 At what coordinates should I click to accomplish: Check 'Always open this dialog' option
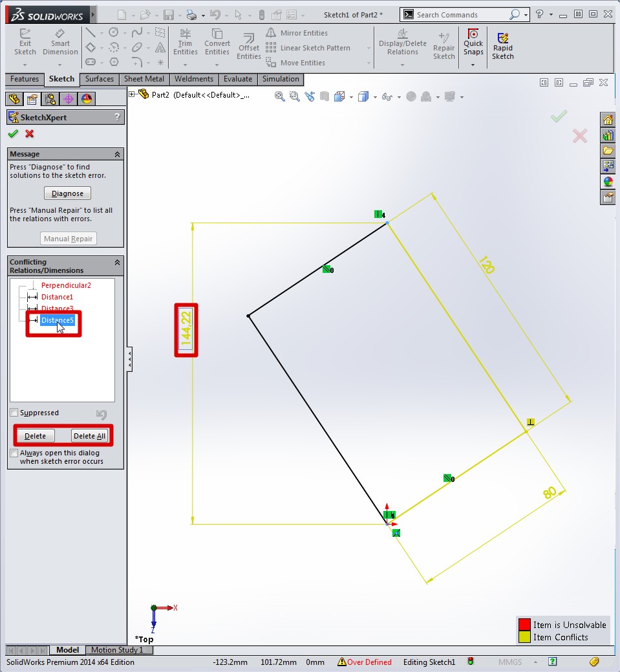point(14,453)
